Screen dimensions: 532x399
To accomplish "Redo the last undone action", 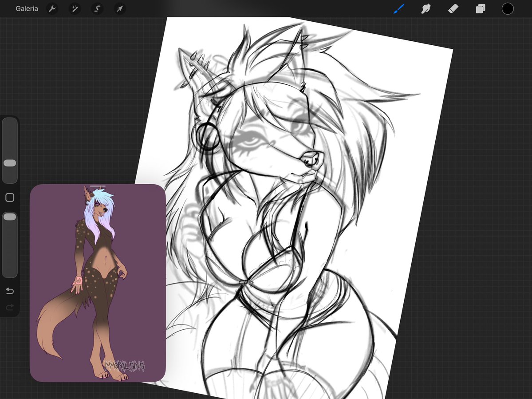I will click(x=10, y=308).
